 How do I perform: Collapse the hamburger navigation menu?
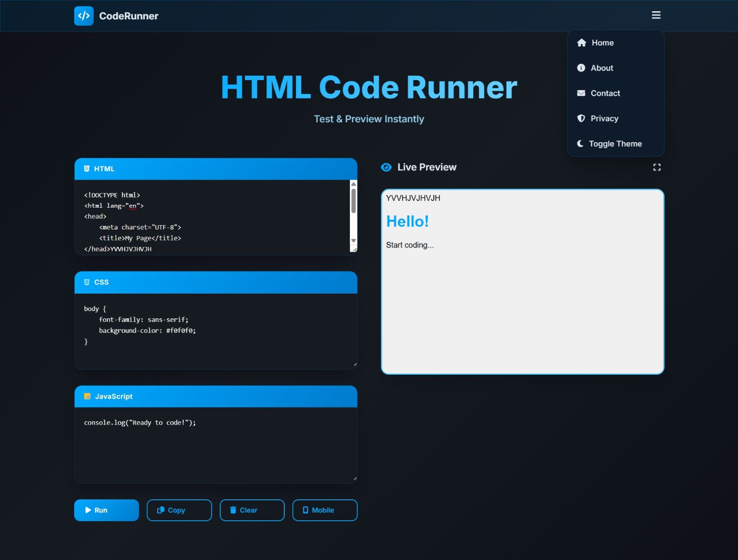coord(656,16)
